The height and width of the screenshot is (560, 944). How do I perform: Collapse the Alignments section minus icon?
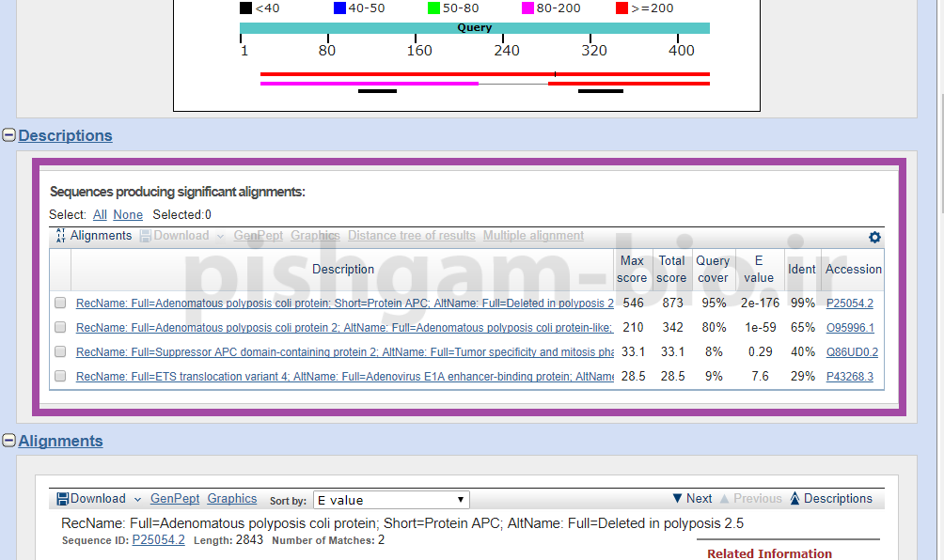9,441
